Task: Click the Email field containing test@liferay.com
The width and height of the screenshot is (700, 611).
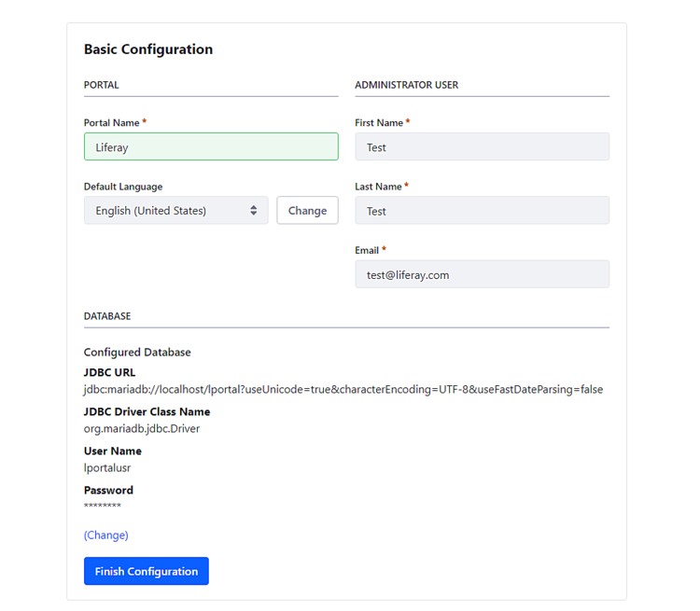Action: click(482, 274)
